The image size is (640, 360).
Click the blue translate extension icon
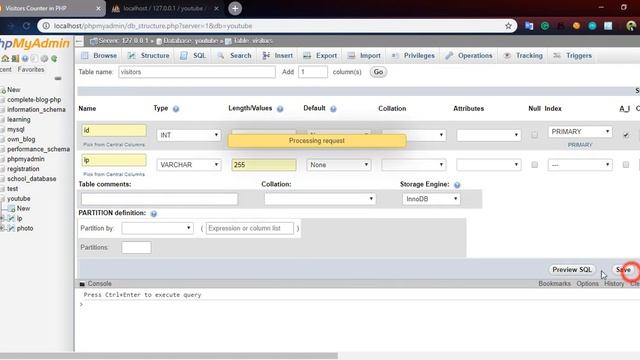pos(529,26)
